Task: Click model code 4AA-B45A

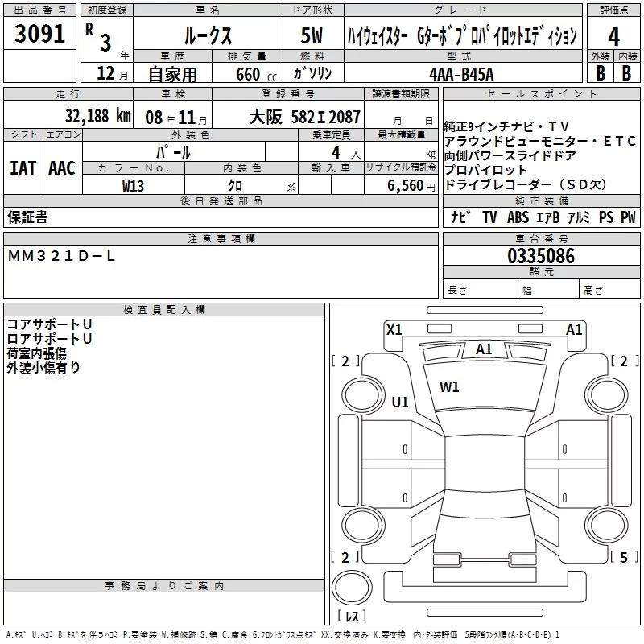Action: click(461, 74)
